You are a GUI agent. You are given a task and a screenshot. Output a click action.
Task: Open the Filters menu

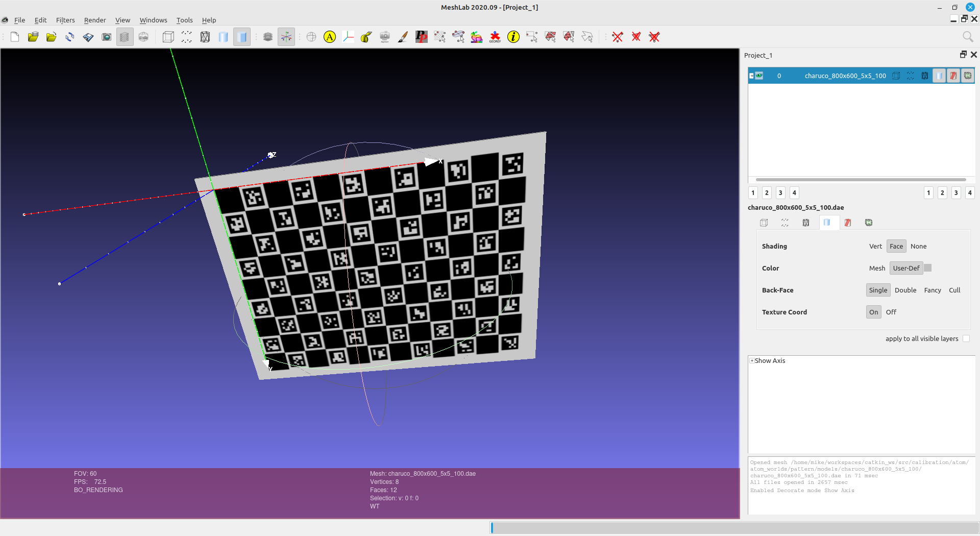click(x=65, y=20)
